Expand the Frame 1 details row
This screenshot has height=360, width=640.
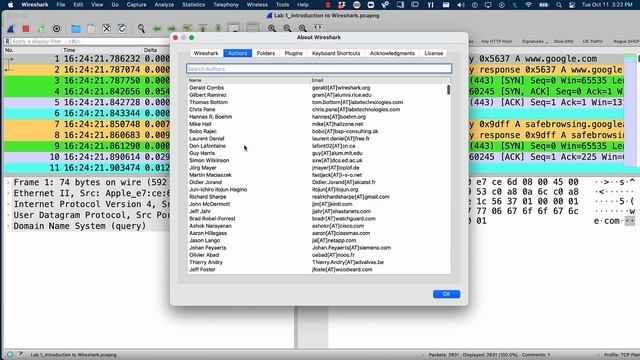[8, 182]
